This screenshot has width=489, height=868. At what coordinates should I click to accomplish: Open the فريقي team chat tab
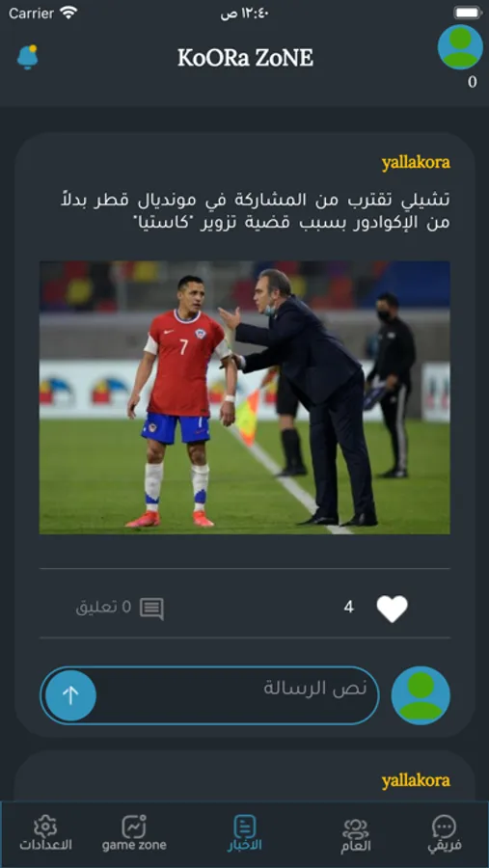(445, 834)
